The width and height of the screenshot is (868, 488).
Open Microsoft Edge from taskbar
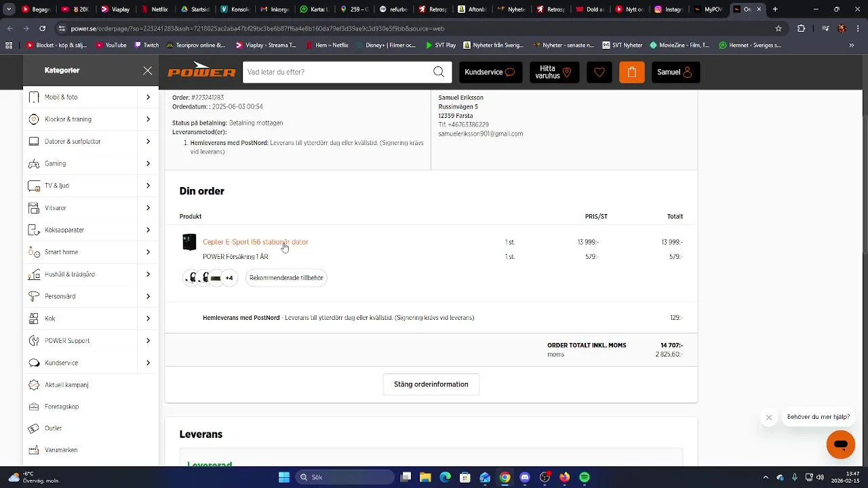coord(445,477)
